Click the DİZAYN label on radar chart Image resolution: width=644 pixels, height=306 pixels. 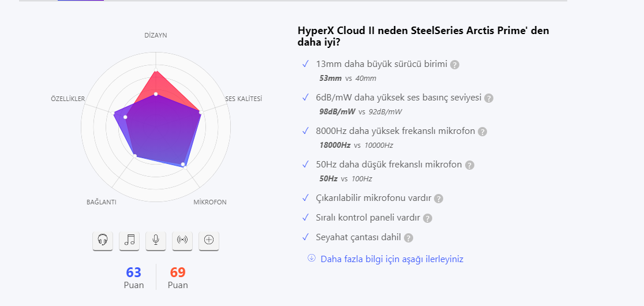[x=156, y=35]
